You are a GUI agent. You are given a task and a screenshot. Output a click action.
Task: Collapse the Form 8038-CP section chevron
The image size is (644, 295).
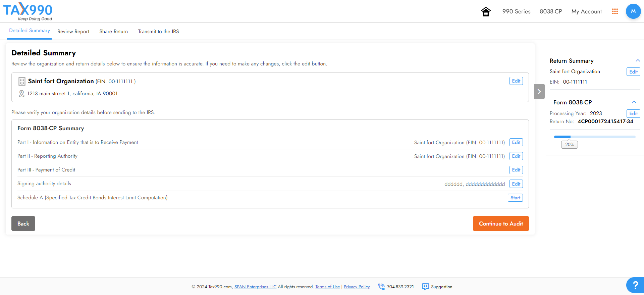(x=634, y=102)
